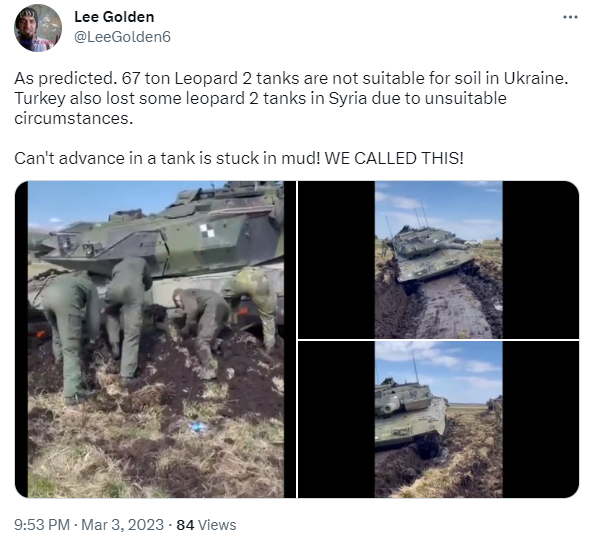Visit the @LeeGolden6 handle profile
The height and width of the screenshot is (539, 595).
[122, 37]
